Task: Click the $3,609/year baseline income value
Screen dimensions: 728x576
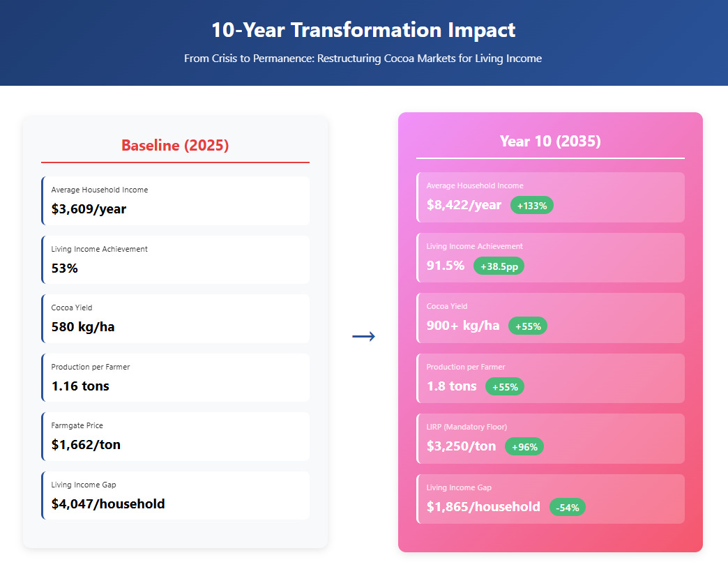Action: [89, 209]
